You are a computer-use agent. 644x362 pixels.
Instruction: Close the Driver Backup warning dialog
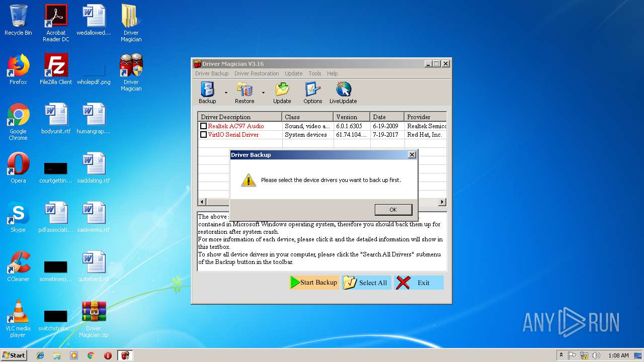tap(412, 155)
